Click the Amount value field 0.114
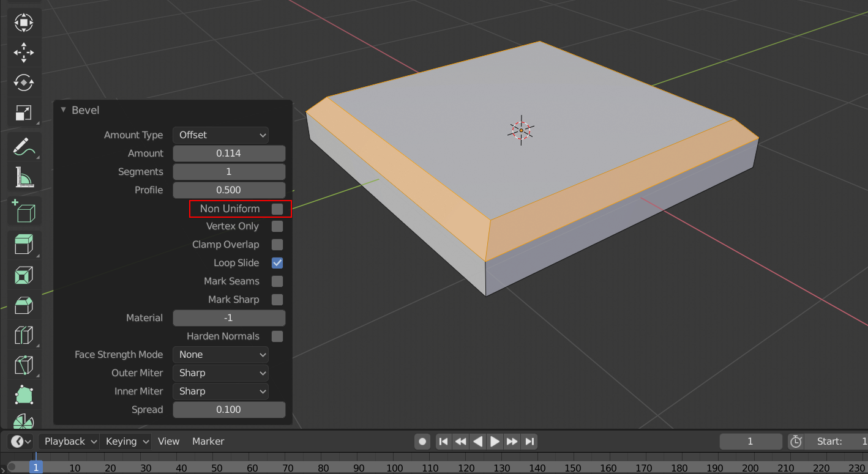Image resolution: width=868 pixels, height=474 pixels. click(229, 153)
